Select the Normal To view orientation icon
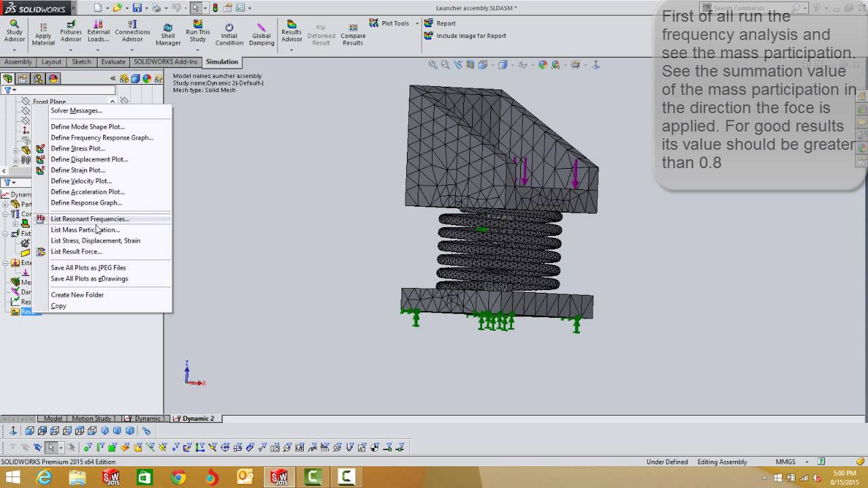 click(x=13, y=431)
